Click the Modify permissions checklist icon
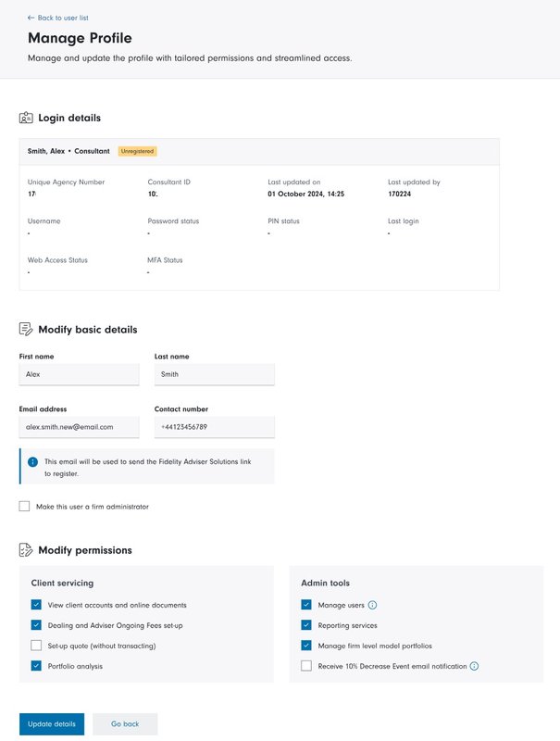Image resolution: width=560 pixels, height=741 pixels. 26,550
